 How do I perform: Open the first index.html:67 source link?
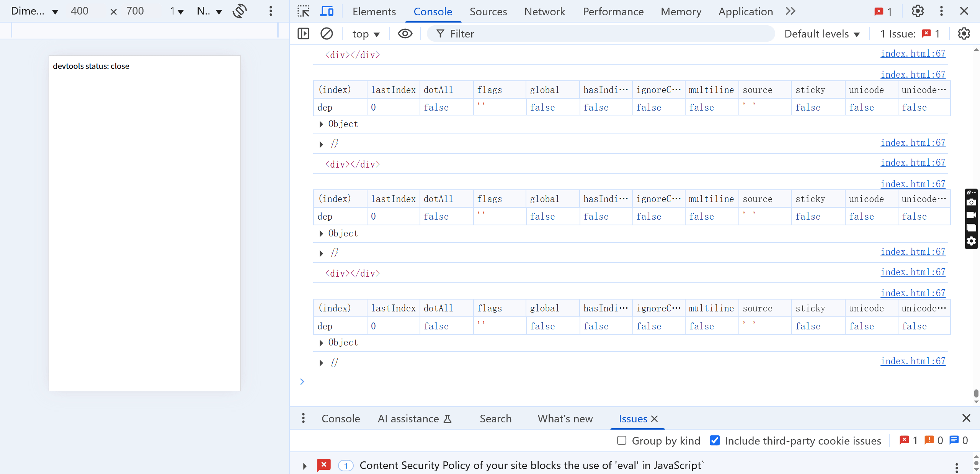[x=913, y=54]
